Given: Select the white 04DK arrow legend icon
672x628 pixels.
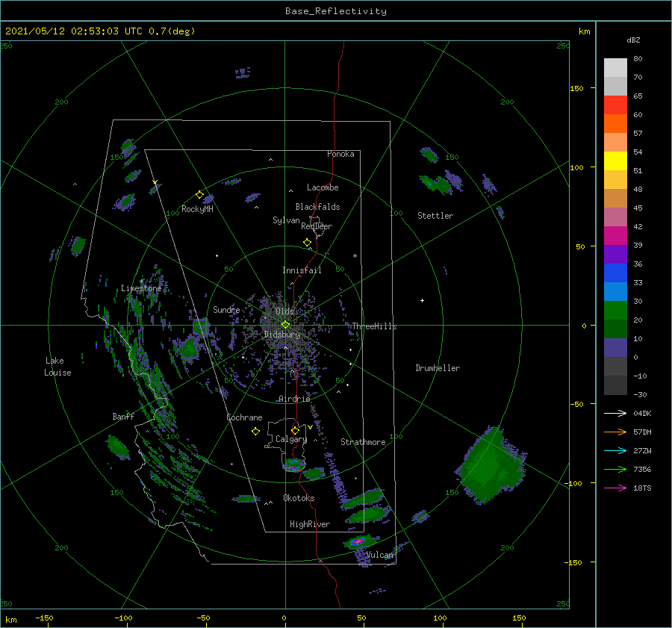Looking at the screenshot, I should pos(615,413).
